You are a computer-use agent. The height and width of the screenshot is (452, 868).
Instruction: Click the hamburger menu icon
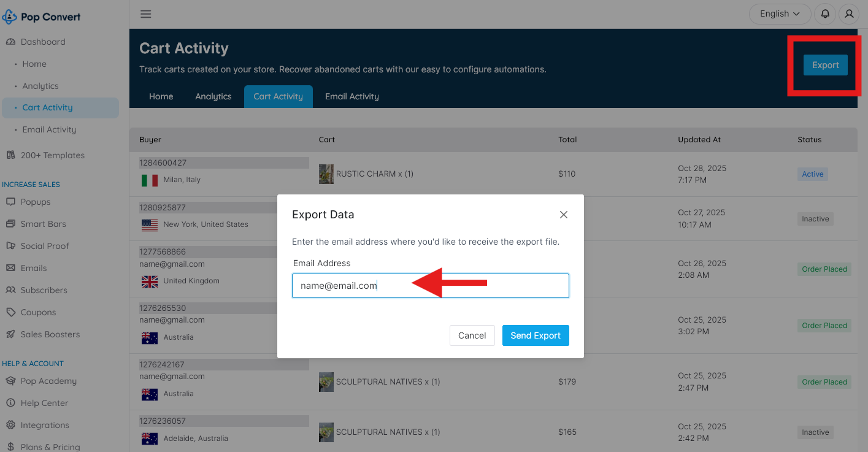click(145, 14)
